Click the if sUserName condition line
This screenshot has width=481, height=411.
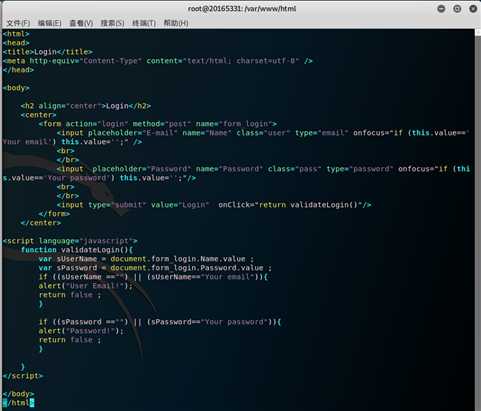point(153,277)
